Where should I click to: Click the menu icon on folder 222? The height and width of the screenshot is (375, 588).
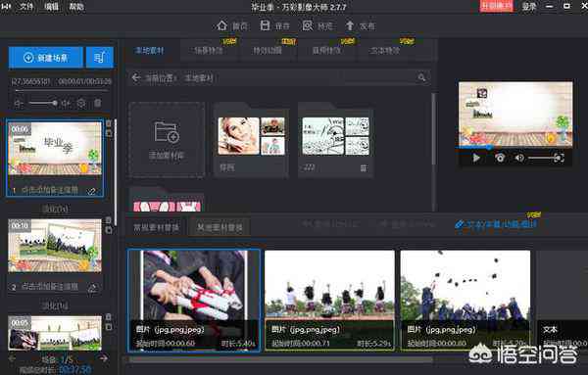[x=364, y=168]
